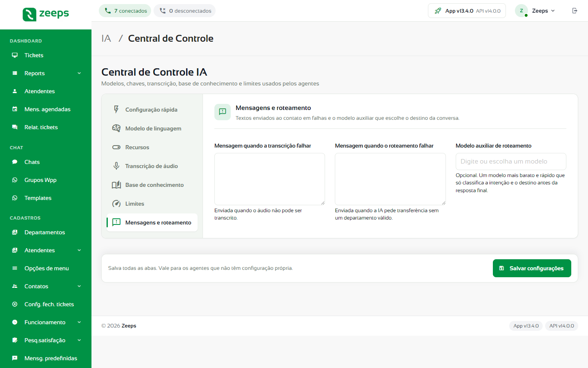Click the Configuração rápida lightning icon
The height and width of the screenshot is (368, 588).
116,110
